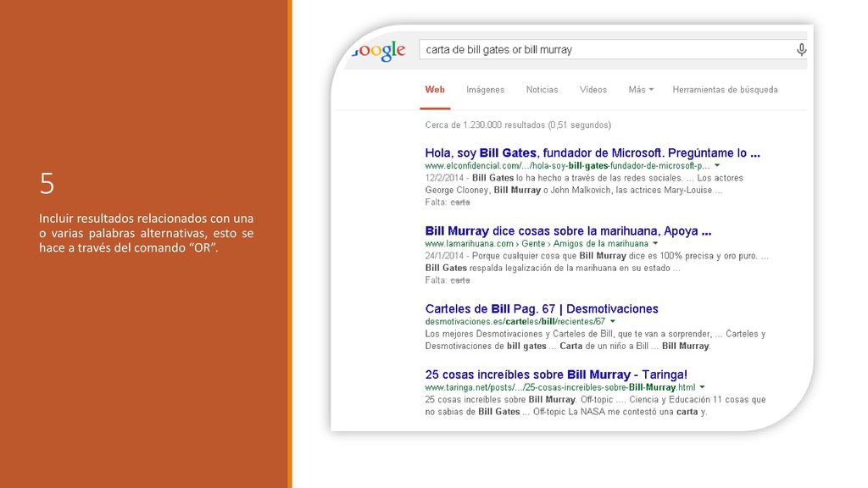Click the Google logo
Screen dimensions: 868x488
tap(379, 51)
